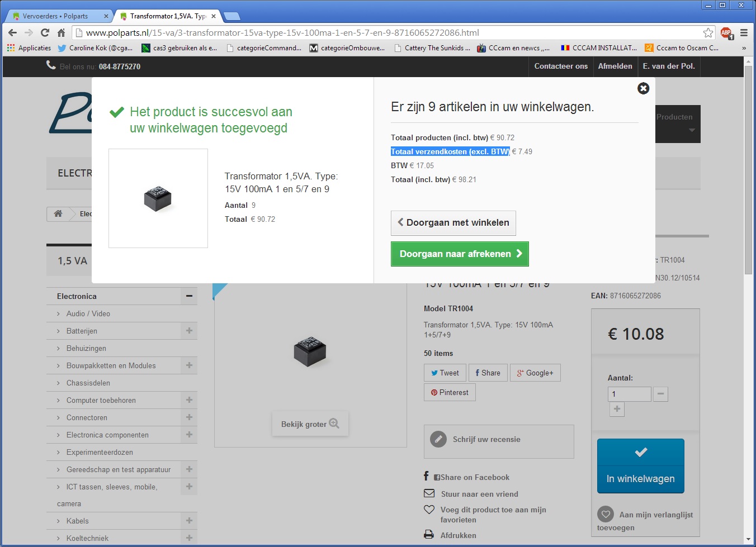Image resolution: width=756 pixels, height=547 pixels.
Task: Click Bekijk groter to enlarge image
Action: click(x=310, y=424)
